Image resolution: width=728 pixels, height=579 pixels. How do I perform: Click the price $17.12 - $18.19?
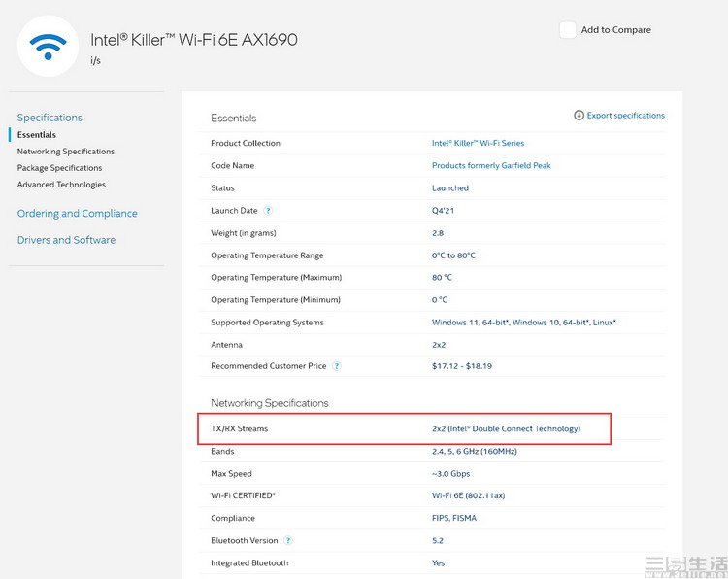pos(461,366)
